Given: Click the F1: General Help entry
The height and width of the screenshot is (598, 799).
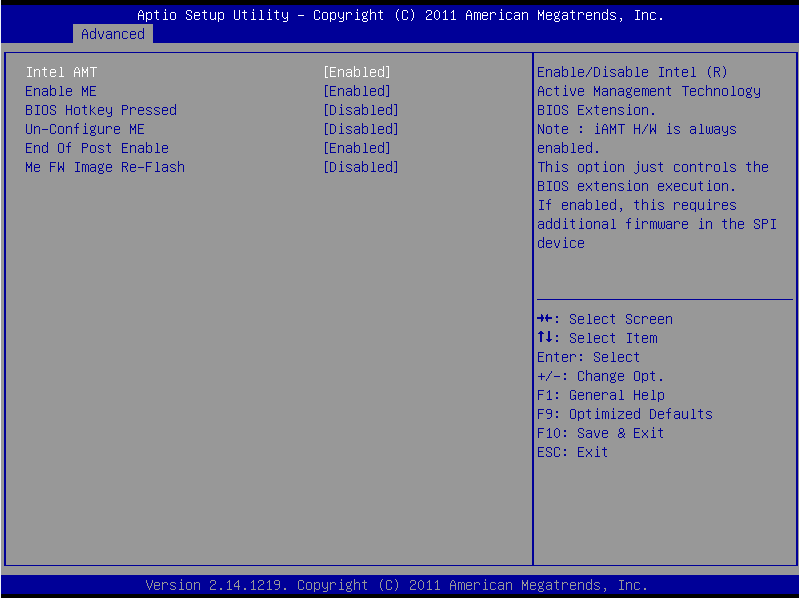Looking at the screenshot, I should 601,395.
